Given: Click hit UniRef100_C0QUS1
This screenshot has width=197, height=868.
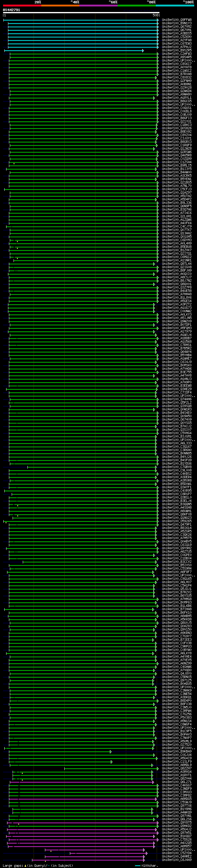Looking at the screenshot, I should pos(177,108).
